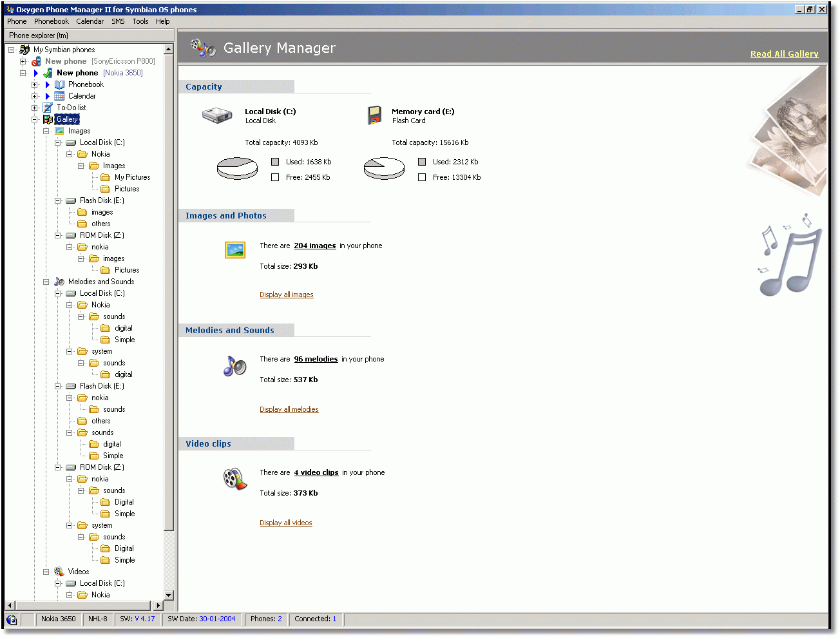Click the My Symbian phones root icon
Image resolution: width=840 pixels, height=638 pixels.
click(24, 50)
